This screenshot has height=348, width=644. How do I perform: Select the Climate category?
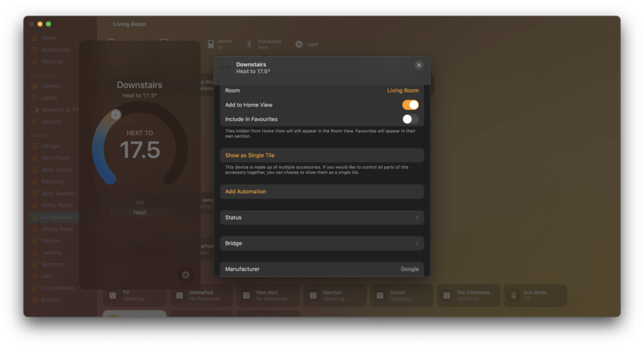coord(46,86)
